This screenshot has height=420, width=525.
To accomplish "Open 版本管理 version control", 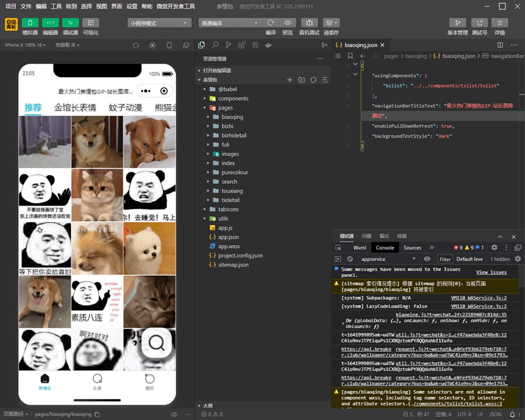I will (x=457, y=23).
